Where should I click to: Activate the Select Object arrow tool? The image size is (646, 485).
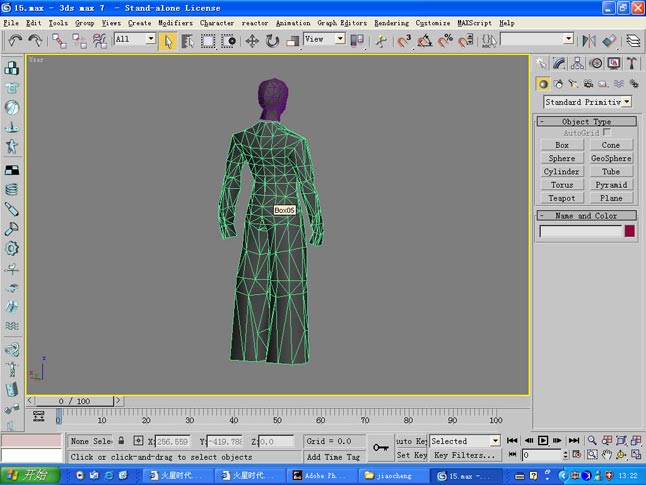point(168,41)
